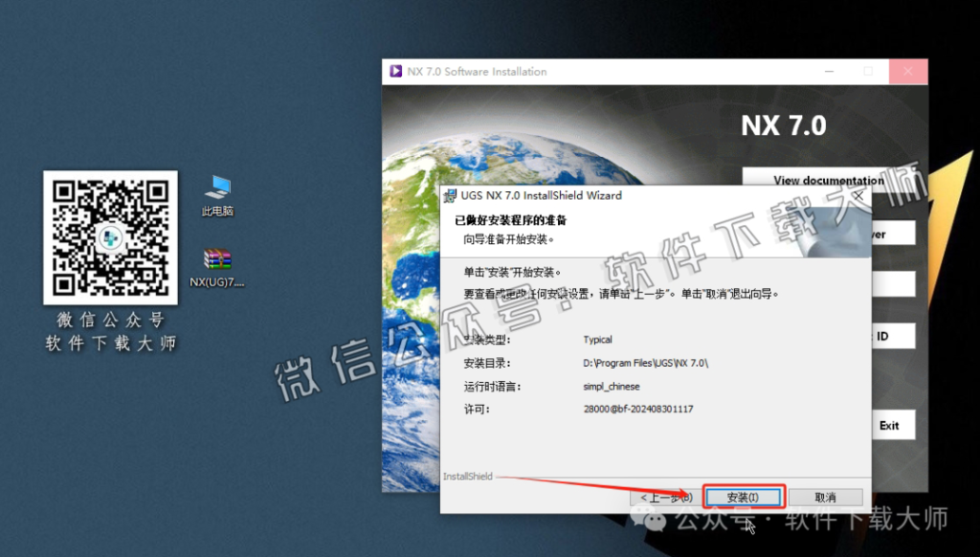The width and height of the screenshot is (980, 557).
Task: Minimize the NX 7.0 Software Installation window
Action: click(x=829, y=71)
